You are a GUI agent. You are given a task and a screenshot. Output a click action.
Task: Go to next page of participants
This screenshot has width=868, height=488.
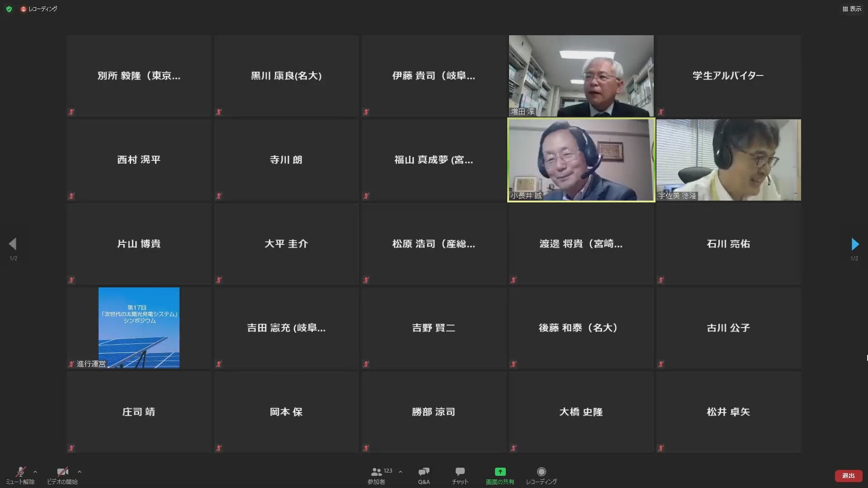click(854, 244)
